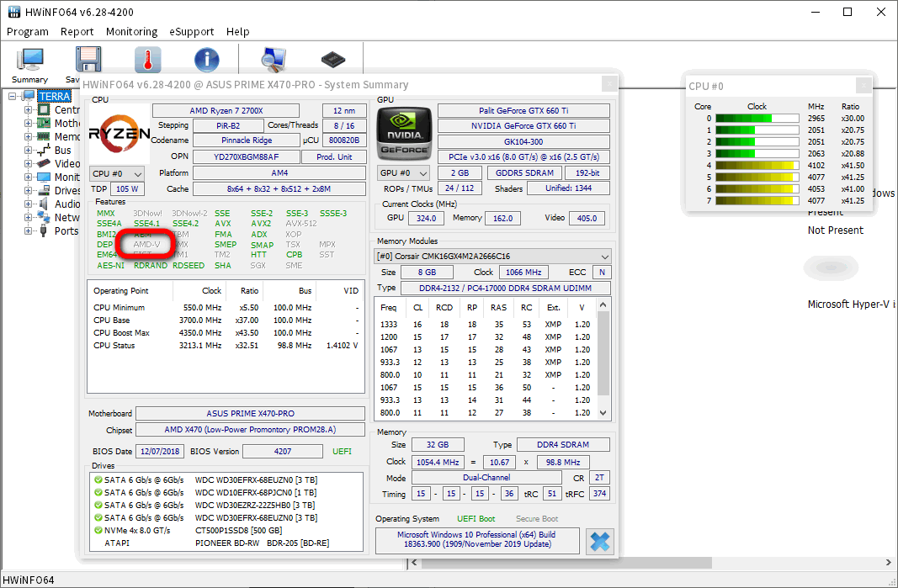This screenshot has width=898, height=588.
Task: Click the Monitor tree node icon
Action: [x=44, y=177]
